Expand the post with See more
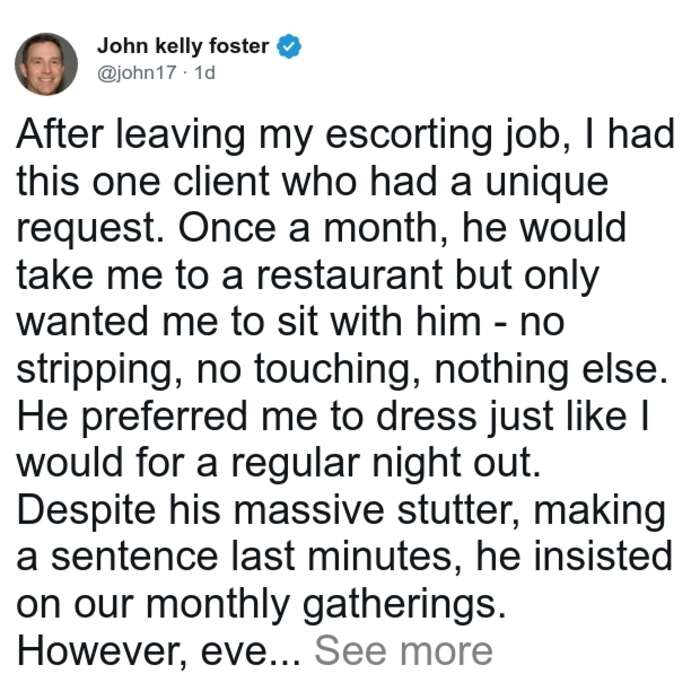This screenshot has width=700, height=700. (x=404, y=651)
